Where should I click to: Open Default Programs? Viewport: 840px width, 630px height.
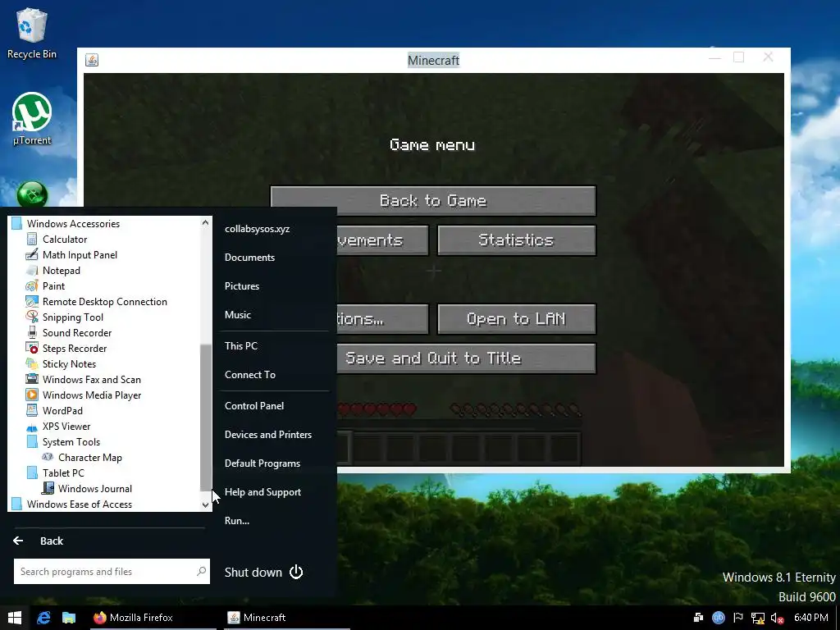262,463
